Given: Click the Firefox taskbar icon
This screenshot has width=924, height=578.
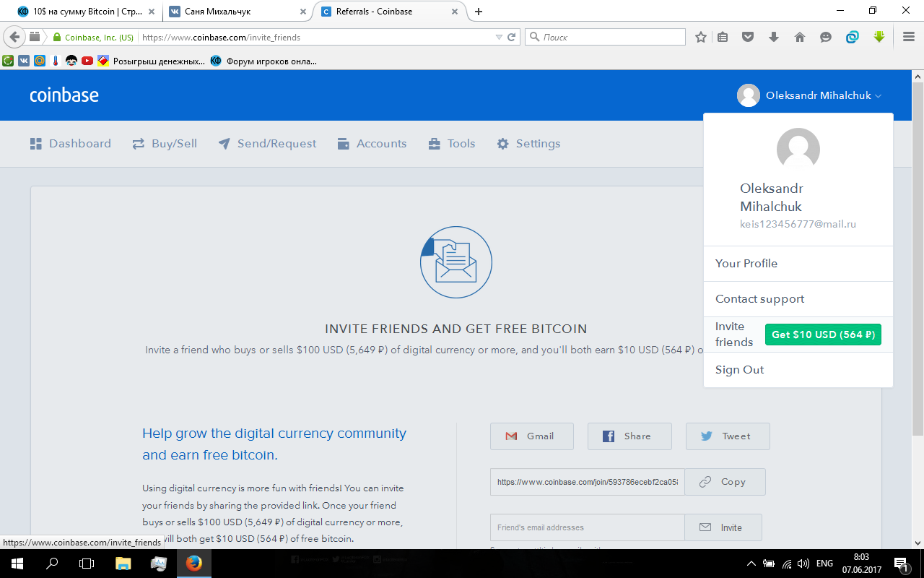Looking at the screenshot, I should click(x=193, y=564).
